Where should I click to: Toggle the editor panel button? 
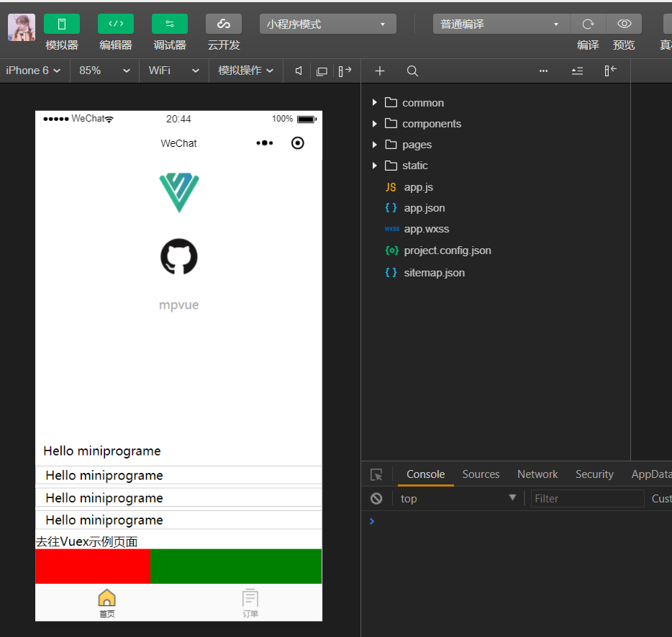pos(116,24)
